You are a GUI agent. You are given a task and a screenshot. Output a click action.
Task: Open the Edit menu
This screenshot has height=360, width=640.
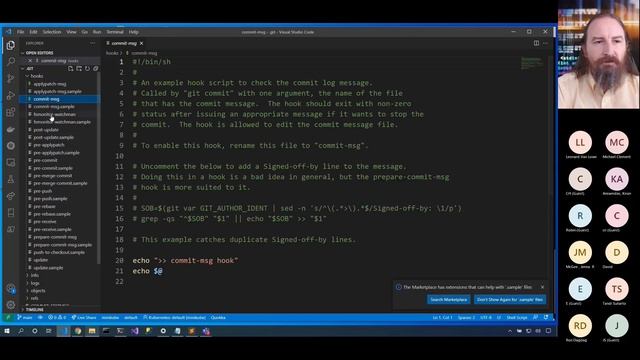pos(33,32)
